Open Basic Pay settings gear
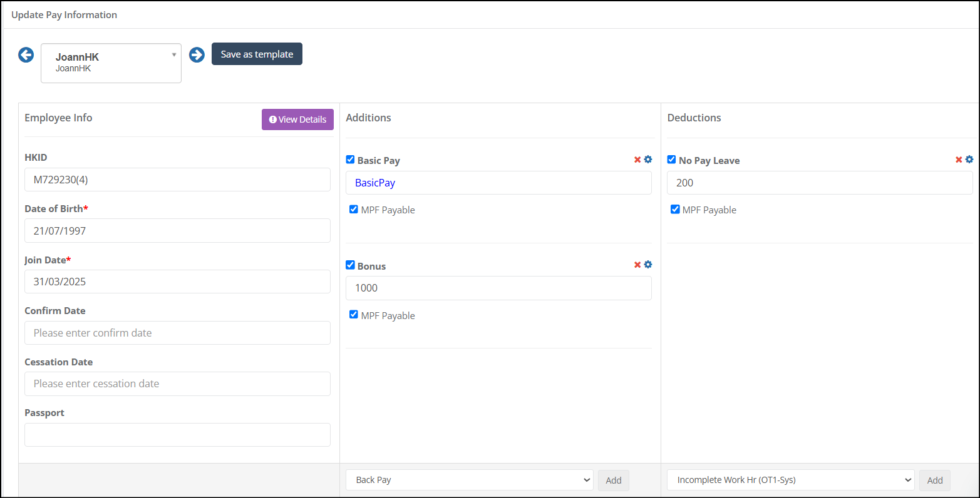 (648, 160)
